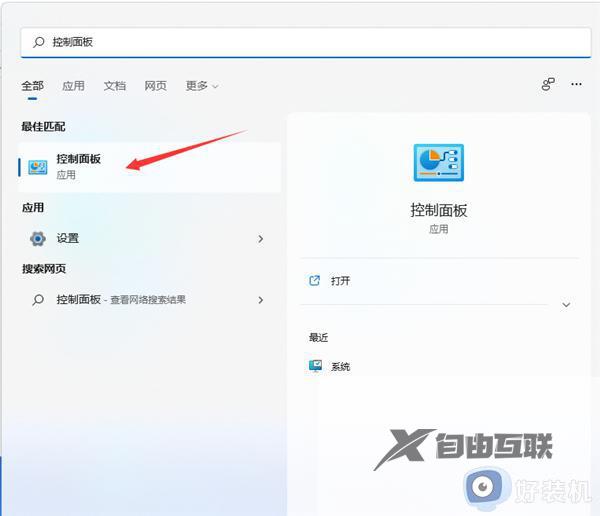Image resolution: width=600 pixels, height=516 pixels.
Task: Expand more actions chevron under 打开
Action: [566, 305]
